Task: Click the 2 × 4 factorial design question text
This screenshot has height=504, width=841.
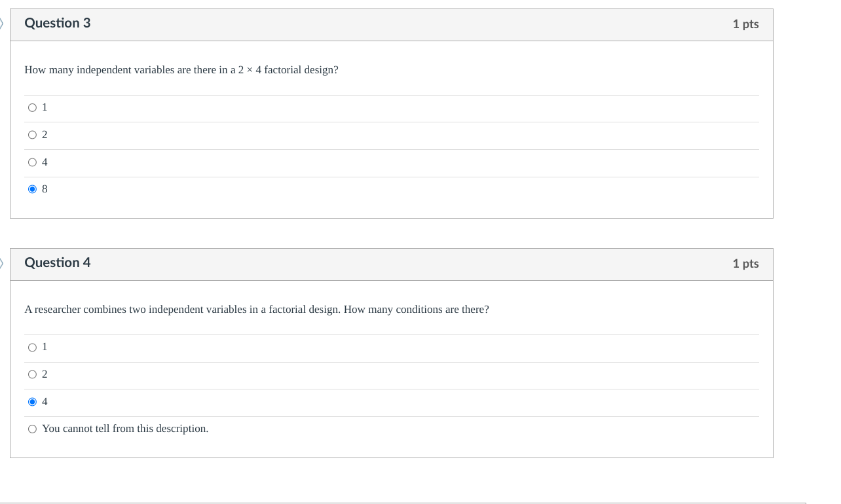Action: [x=181, y=69]
